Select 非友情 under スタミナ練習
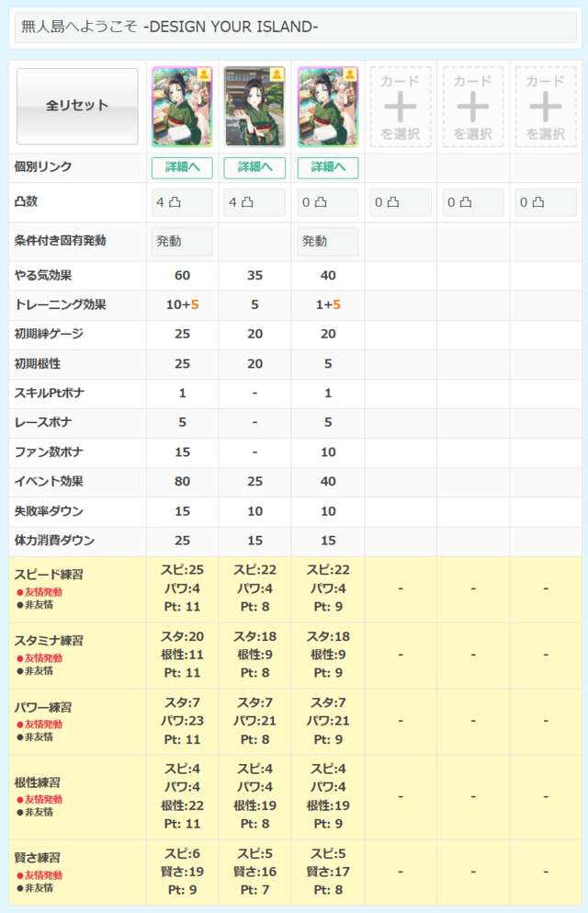 [x=38, y=671]
